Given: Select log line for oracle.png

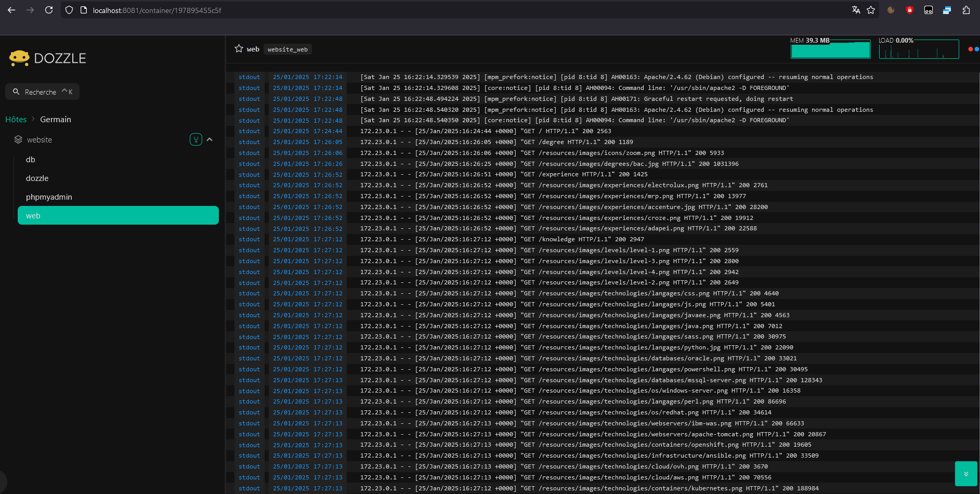Looking at the screenshot, I should click(603, 358).
